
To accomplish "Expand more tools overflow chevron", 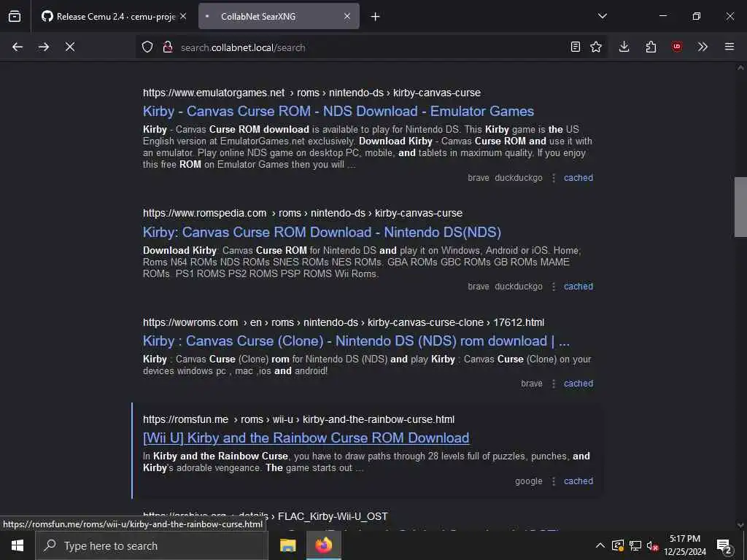I will (x=703, y=47).
